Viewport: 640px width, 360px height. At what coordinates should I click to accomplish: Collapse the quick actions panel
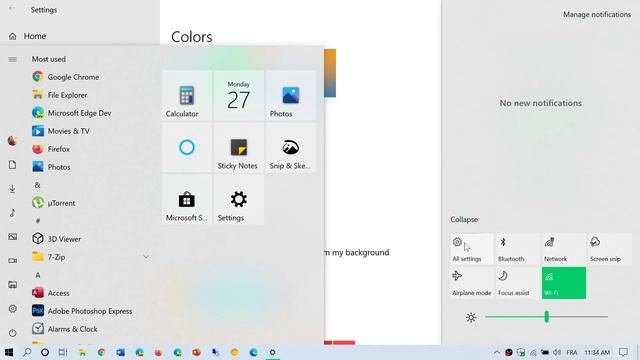click(464, 219)
